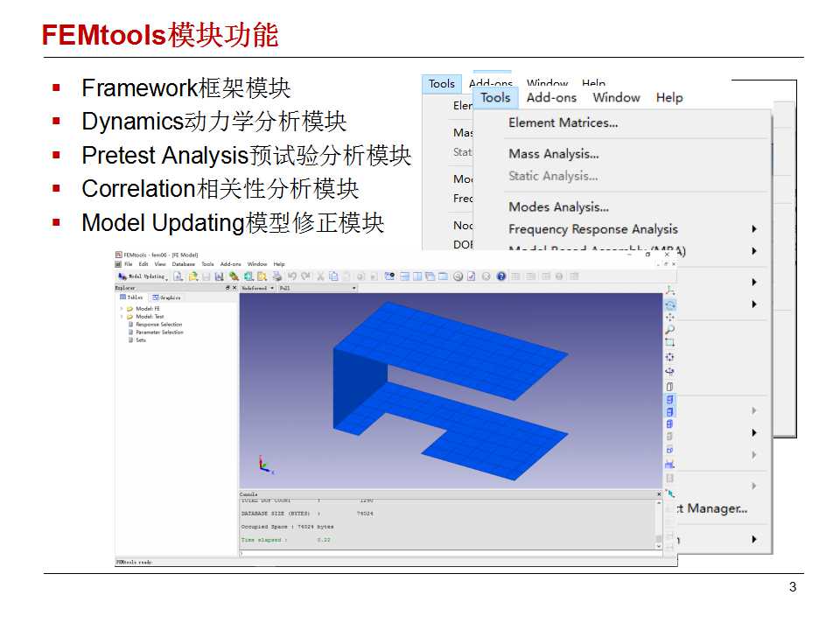
Task: Select Response Selection in Explorer tree
Action: pyautogui.click(x=158, y=325)
